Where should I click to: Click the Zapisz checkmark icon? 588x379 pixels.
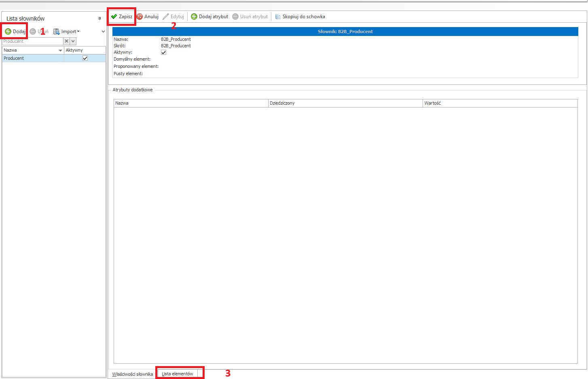[114, 17]
